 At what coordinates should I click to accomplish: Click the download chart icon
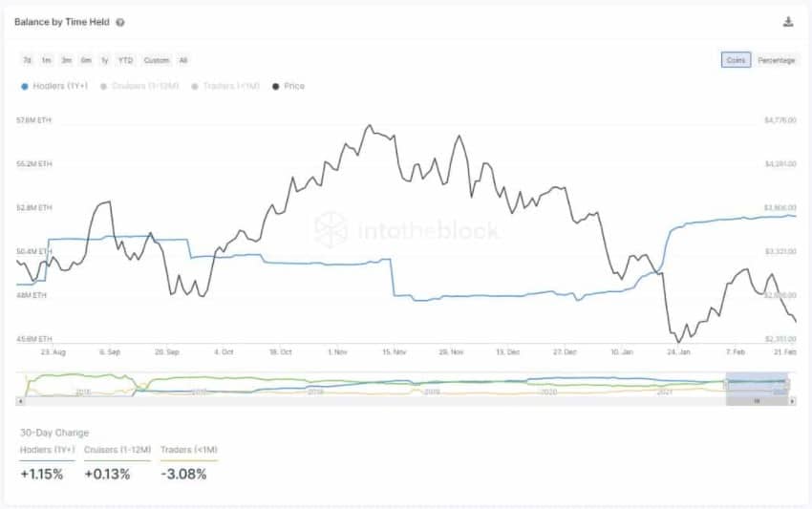coord(788,22)
